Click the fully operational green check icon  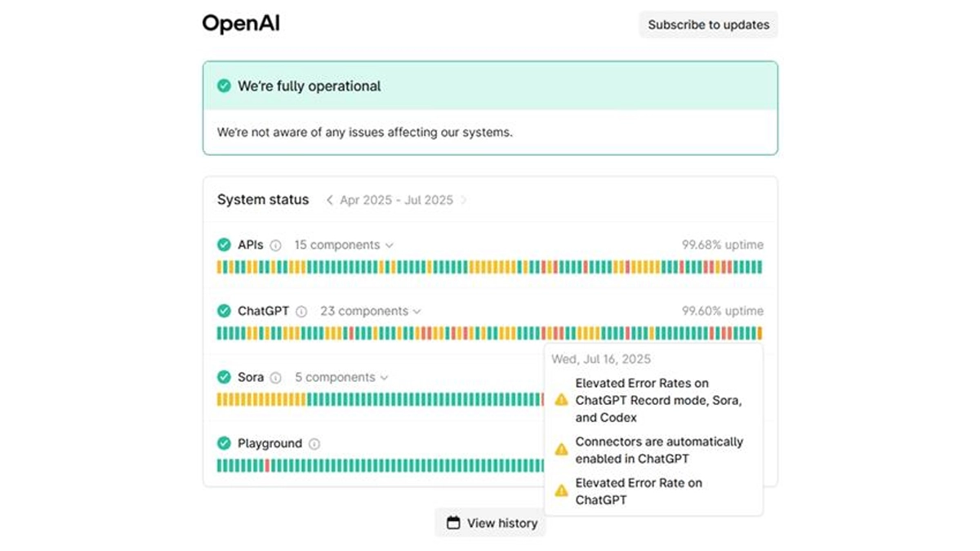(x=224, y=86)
